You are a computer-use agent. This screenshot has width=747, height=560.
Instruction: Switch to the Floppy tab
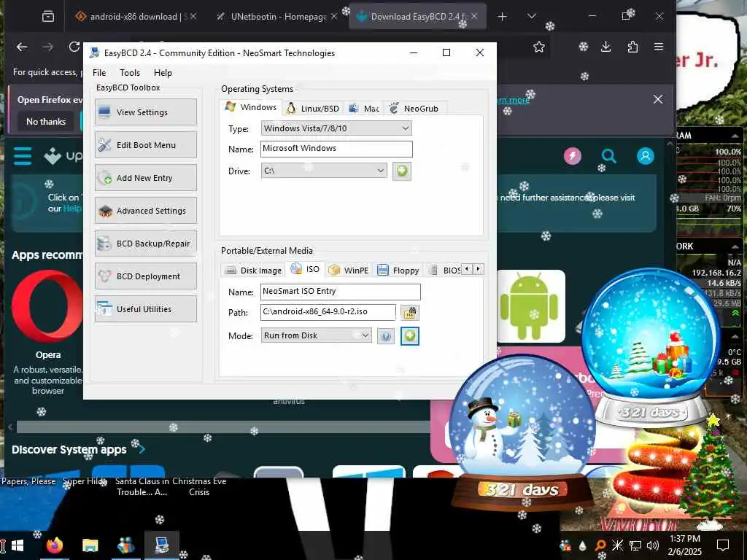pos(398,271)
